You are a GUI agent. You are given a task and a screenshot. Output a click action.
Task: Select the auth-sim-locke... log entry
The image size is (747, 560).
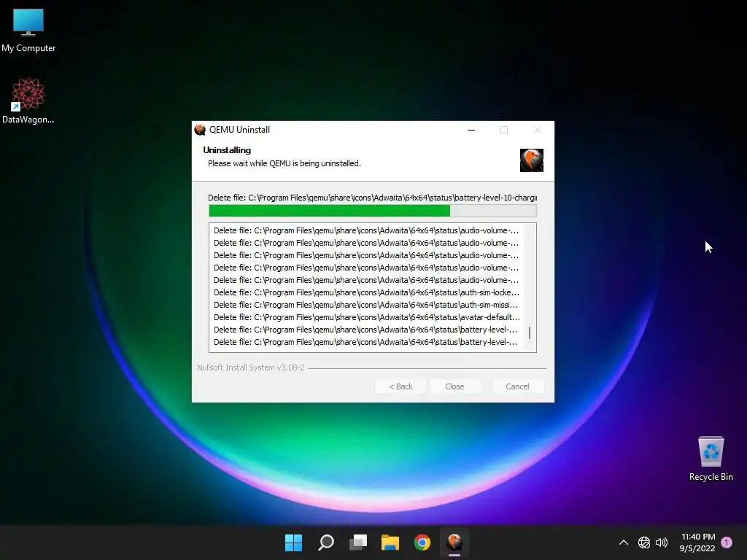tap(366, 292)
